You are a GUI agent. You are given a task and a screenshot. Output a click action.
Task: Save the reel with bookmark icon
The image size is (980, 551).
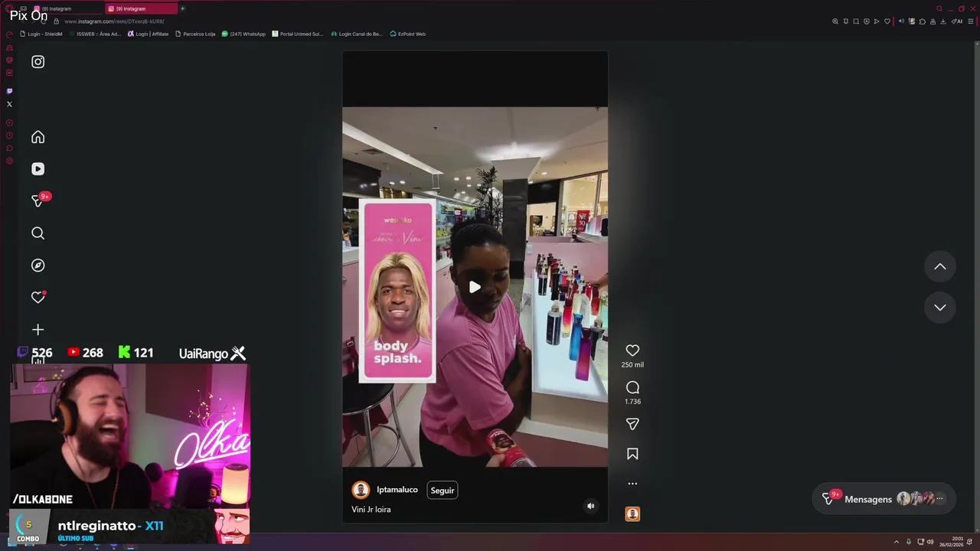[x=632, y=454]
